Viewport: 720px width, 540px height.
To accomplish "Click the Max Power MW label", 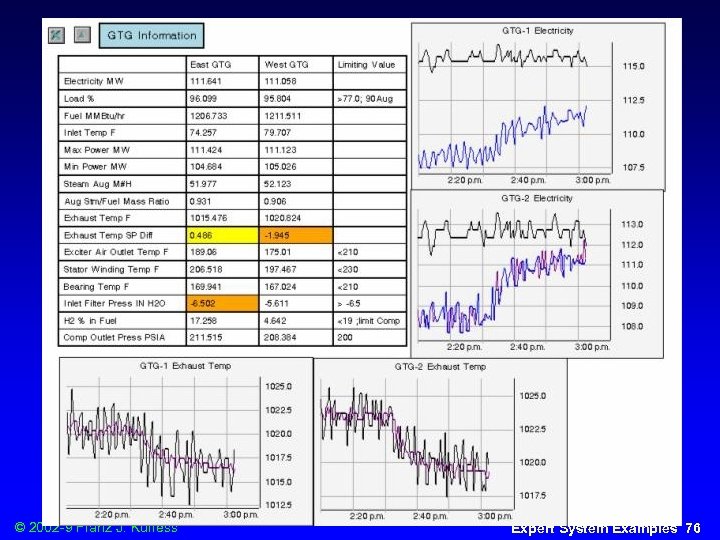I will (97, 150).
